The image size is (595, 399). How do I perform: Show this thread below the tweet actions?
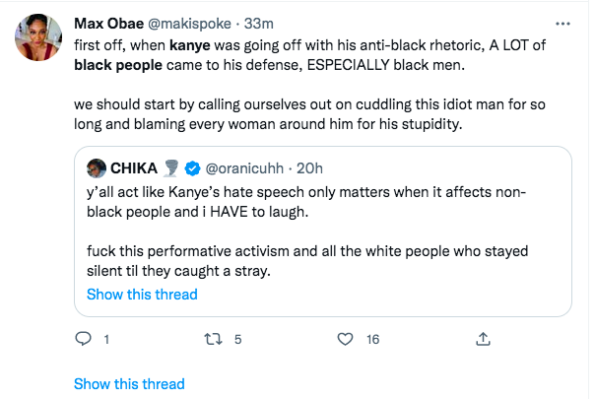(129, 384)
